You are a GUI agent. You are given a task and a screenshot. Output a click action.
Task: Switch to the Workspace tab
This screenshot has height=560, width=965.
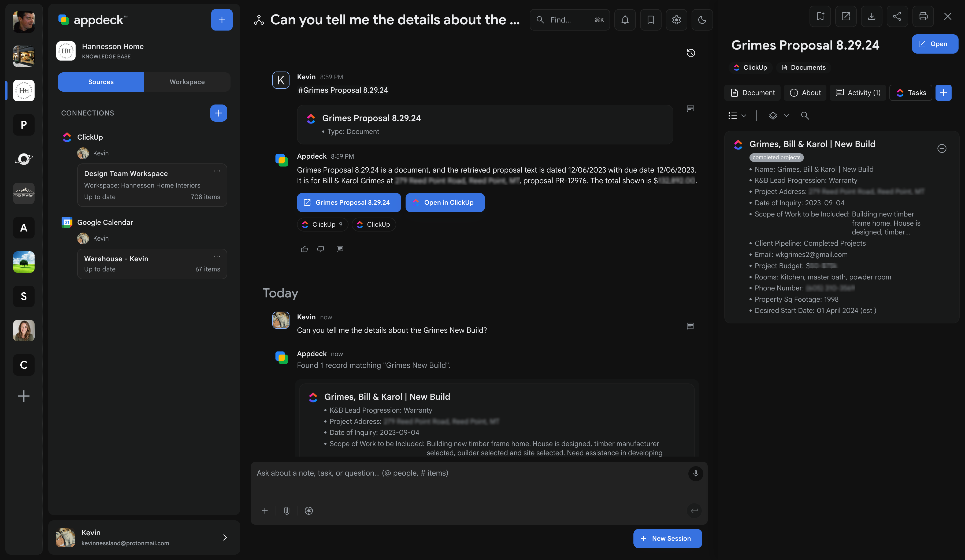tap(187, 82)
